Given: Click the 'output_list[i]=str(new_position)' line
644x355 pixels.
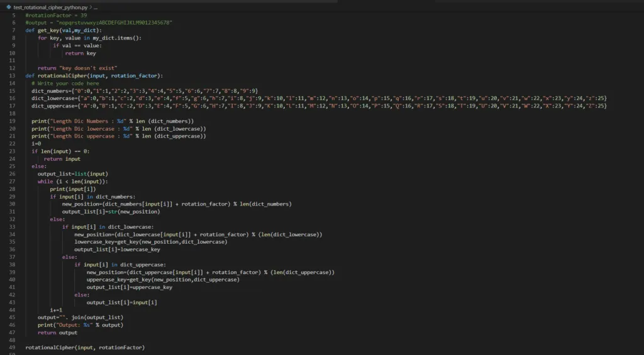Looking at the screenshot, I should pyautogui.click(x=111, y=212).
